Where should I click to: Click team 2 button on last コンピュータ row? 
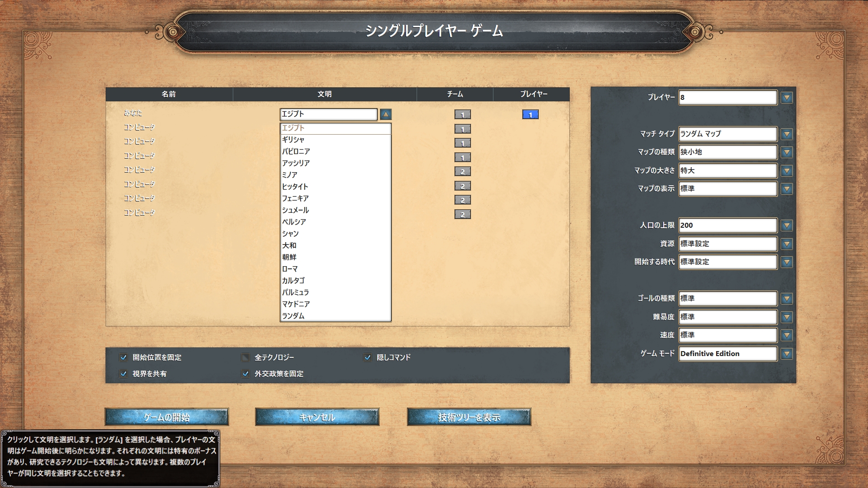point(462,215)
